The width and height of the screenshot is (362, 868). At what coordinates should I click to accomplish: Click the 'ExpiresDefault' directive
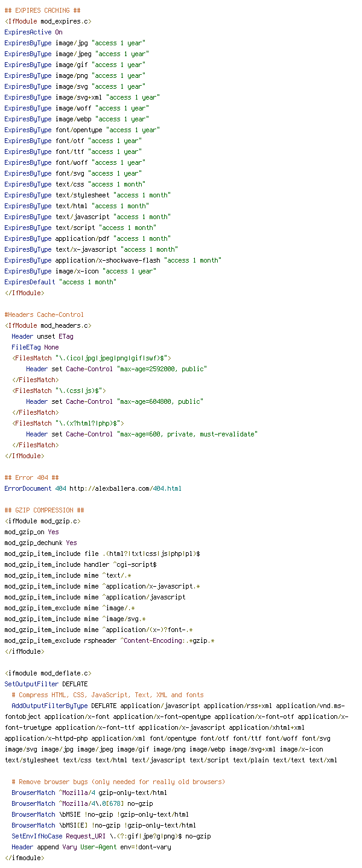coord(30,282)
